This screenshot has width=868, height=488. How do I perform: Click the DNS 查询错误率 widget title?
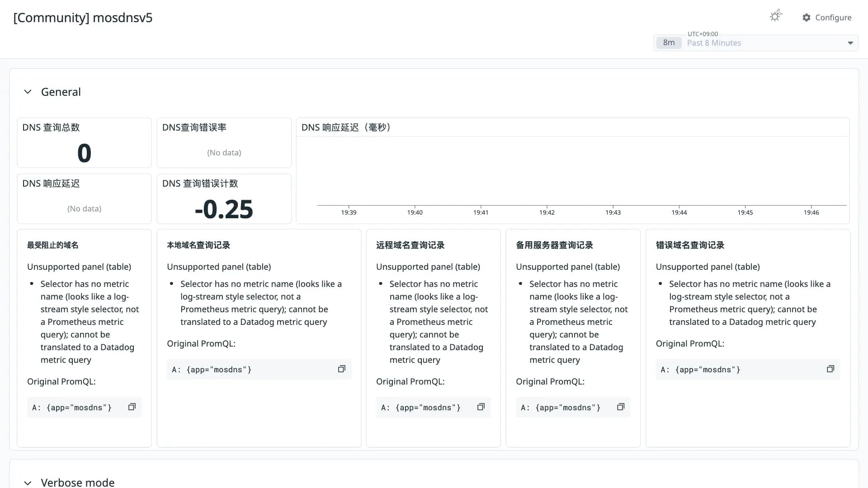coord(194,127)
